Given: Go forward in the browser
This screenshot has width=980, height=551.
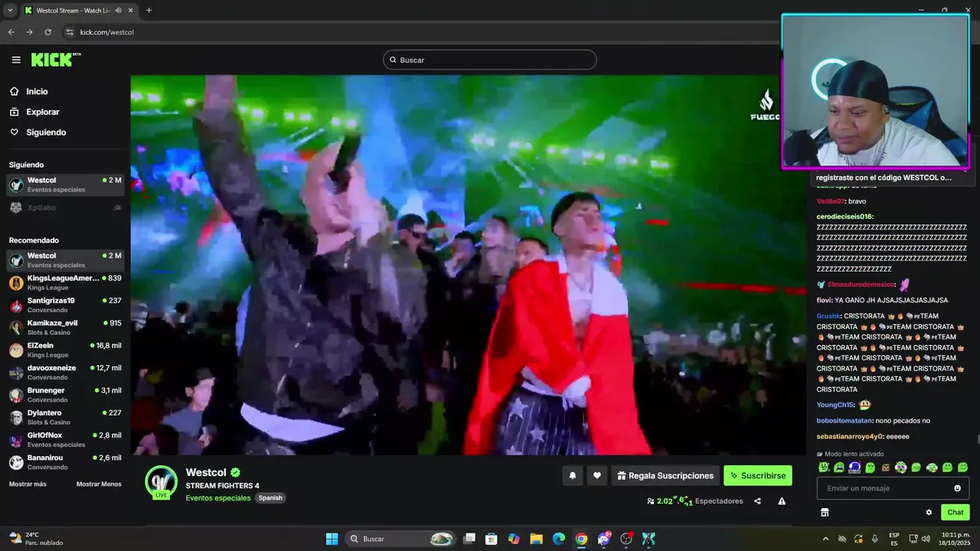Looking at the screenshot, I should point(29,32).
